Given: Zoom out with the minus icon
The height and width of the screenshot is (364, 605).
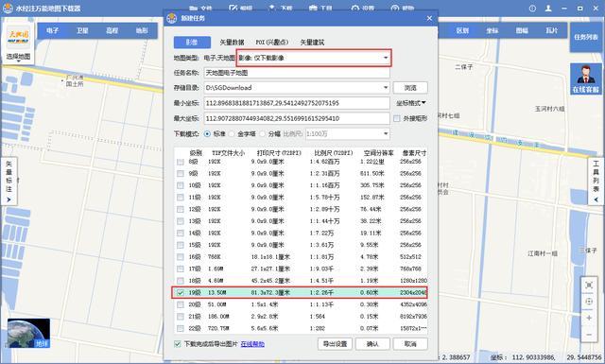Looking at the screenshot, I should [x=589, y=335].
